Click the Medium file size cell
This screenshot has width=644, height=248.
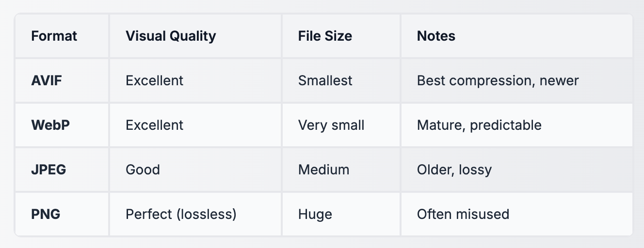pos(323,170)
